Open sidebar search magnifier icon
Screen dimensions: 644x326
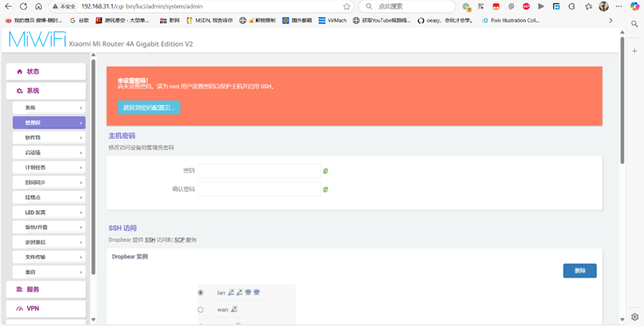pos(635,25)
